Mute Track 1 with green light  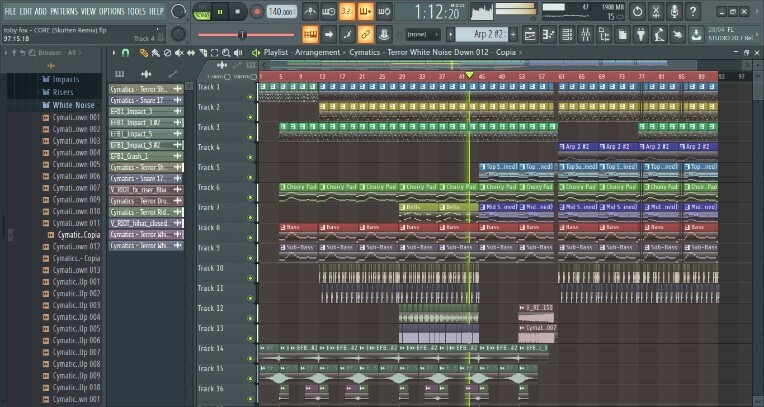coord(250,97)
